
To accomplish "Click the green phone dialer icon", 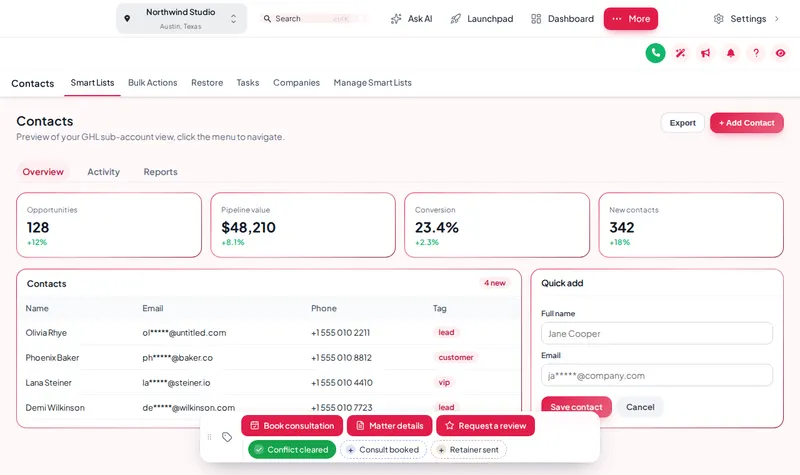I will [x=655, y=53].
